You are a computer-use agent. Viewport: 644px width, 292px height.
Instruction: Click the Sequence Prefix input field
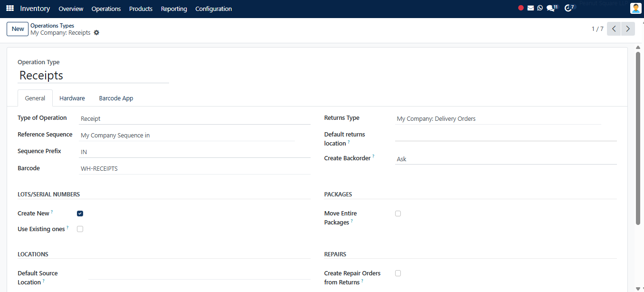pyautogui.click(x=195, y=152)
